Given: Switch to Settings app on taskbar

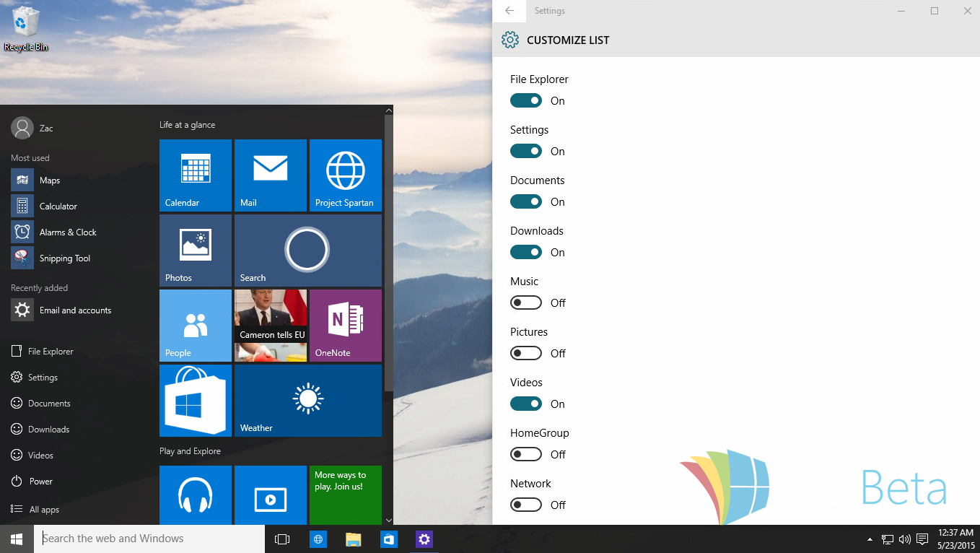Looking at the screenshot, I should tap(424, 539).
